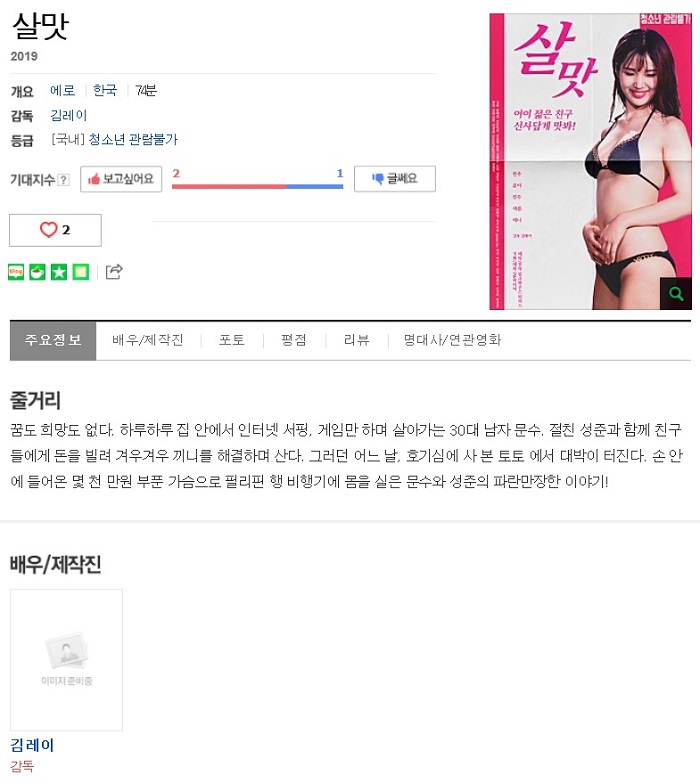Viewport: 700px width, 783px height.
Task: Click the magnifier icon on poster
Action: pyautogui.click(x=676, y=294)
